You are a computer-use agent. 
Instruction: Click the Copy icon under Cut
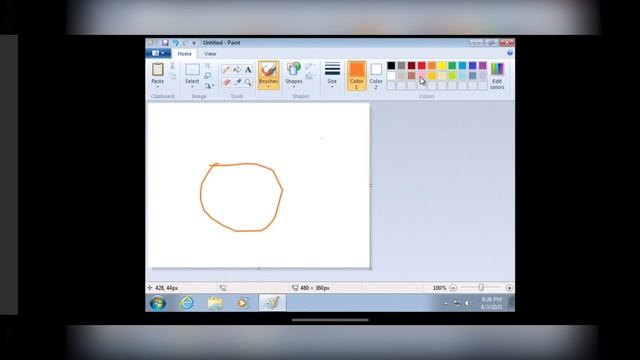point(173,76)
